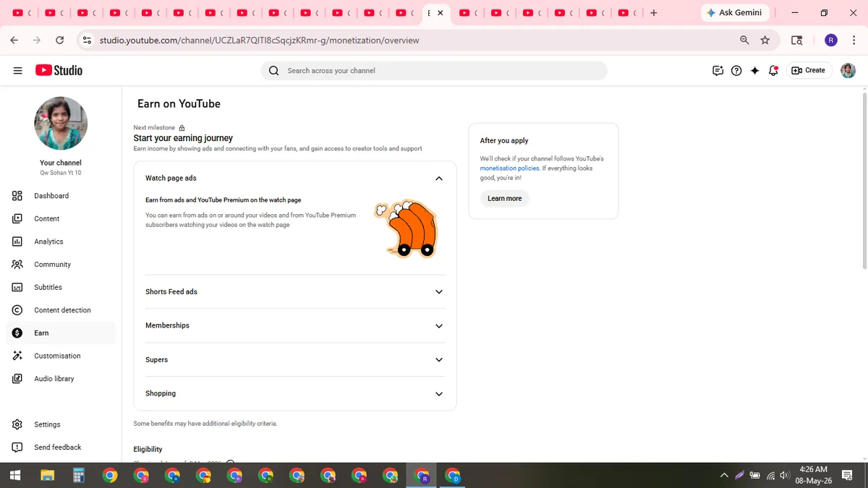Open Studio Settings

pos(61,424)
